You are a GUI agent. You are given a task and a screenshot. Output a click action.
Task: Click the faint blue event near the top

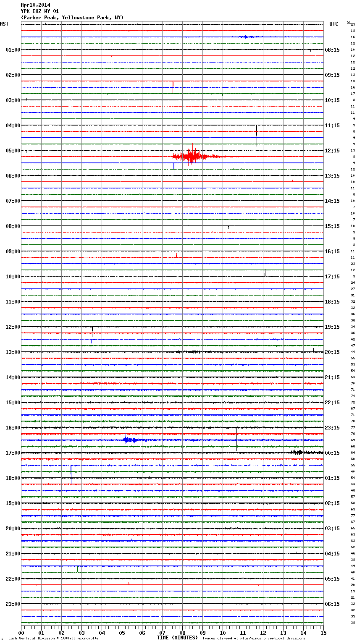click(248, 37)
